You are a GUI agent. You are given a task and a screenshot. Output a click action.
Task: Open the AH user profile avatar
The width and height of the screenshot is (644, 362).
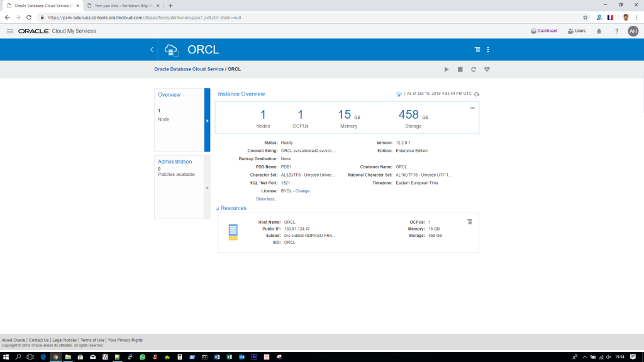coord(633,31)
